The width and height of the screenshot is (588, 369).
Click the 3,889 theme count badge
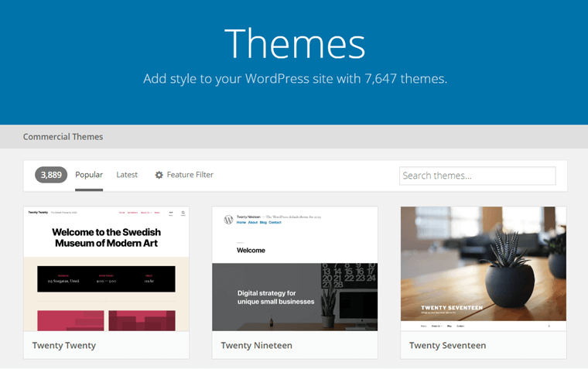pyautogui.click(x=51, y=175)
